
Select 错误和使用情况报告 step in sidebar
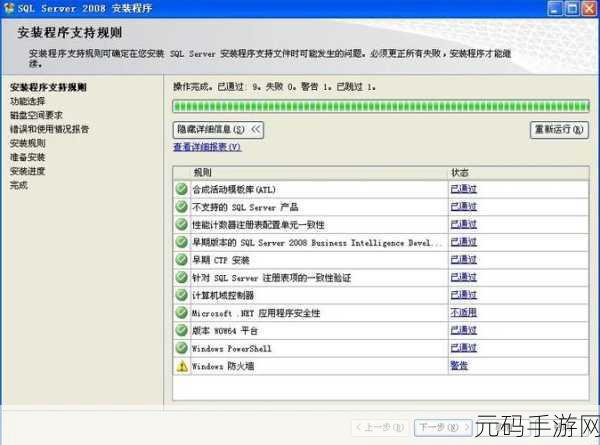[x=49, y=129]
